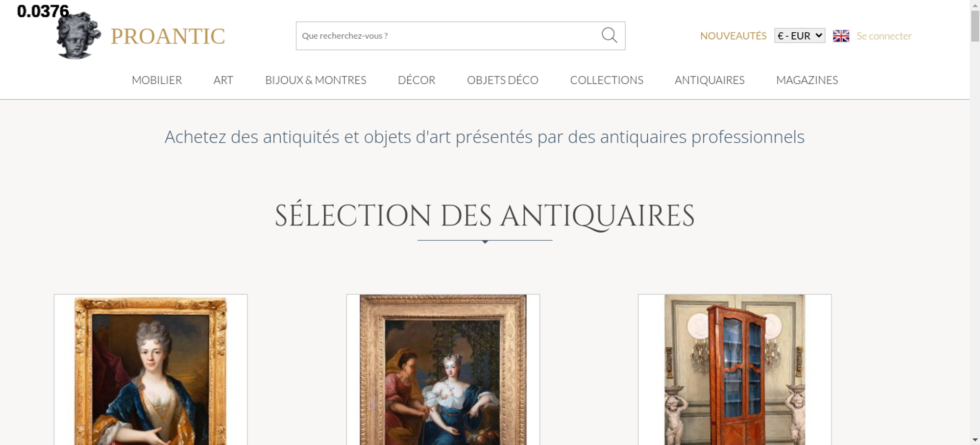The width and height of the screenshot is (980, 445).
Task: Open the COLLECTIONS menu
Action: [607, 80]
